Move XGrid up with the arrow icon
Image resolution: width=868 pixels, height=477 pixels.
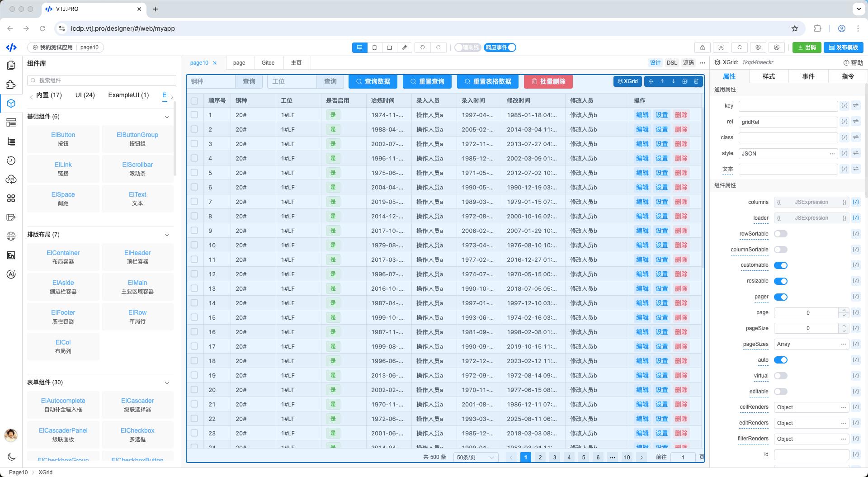[662, 81]
